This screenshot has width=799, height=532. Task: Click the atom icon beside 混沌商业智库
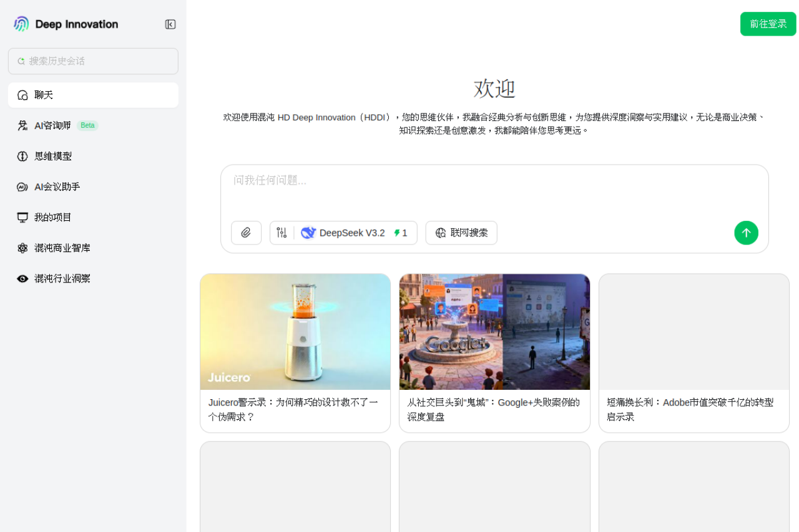click(x=22, y=248)
